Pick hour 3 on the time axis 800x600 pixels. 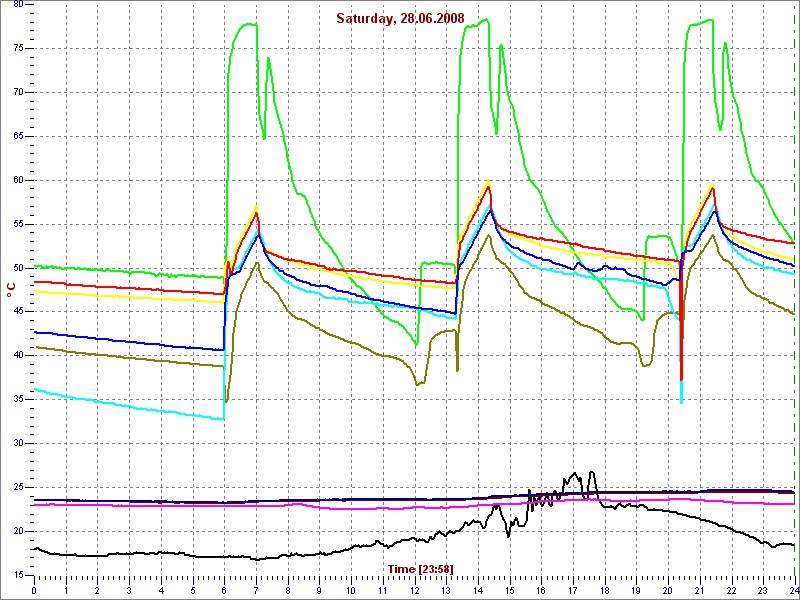(x=129, y=590)
